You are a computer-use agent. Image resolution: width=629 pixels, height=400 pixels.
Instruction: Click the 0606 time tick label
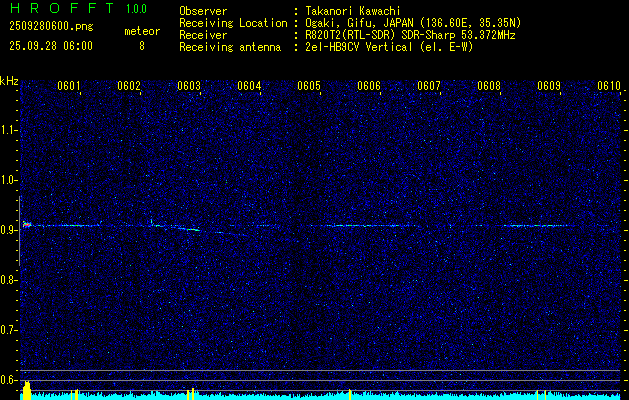coord(369,86)
